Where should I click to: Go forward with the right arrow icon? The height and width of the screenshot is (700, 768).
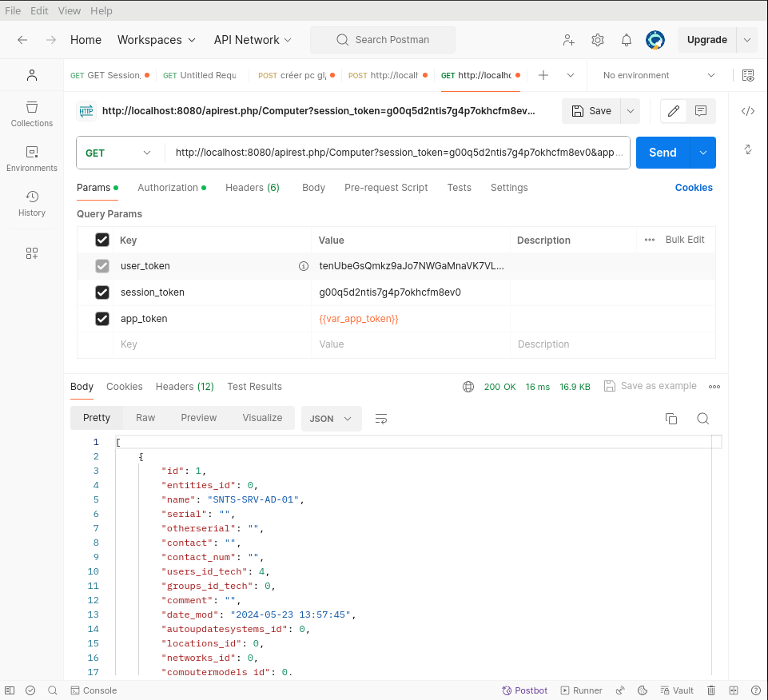click(51, 40)
